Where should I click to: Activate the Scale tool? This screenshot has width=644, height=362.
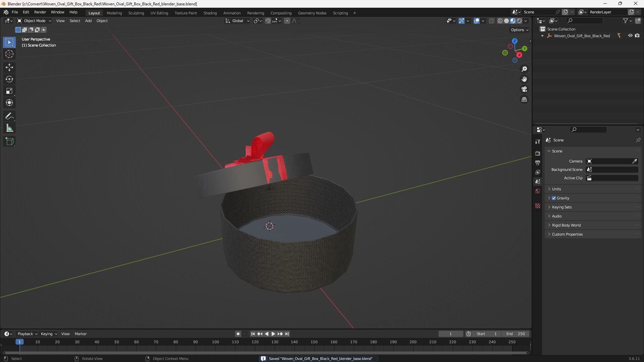point(9,91)
